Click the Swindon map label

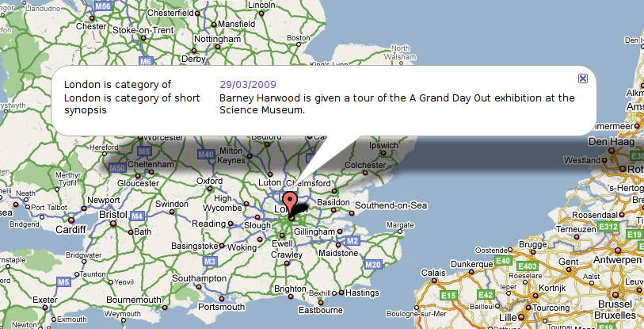[x=172, y=204]
